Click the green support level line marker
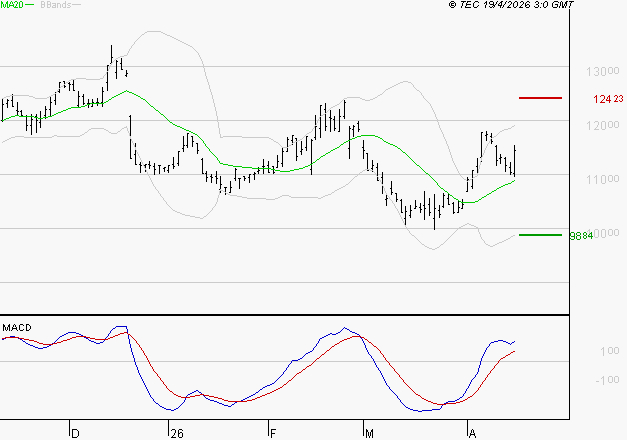 tap(540, 235)
